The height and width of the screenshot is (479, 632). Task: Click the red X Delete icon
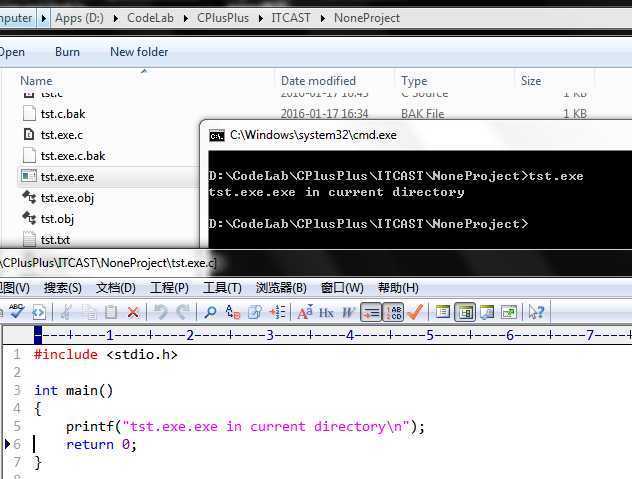pos(133,312)
